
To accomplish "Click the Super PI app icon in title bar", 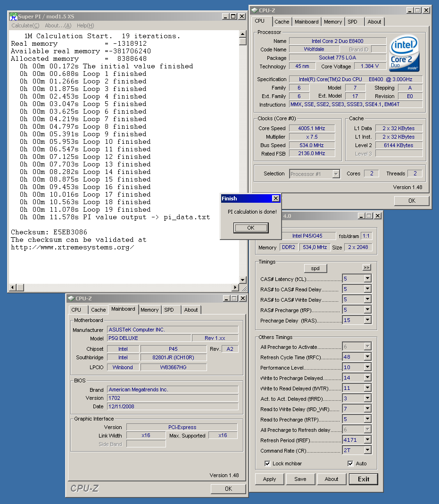I will tap(13, 17).
